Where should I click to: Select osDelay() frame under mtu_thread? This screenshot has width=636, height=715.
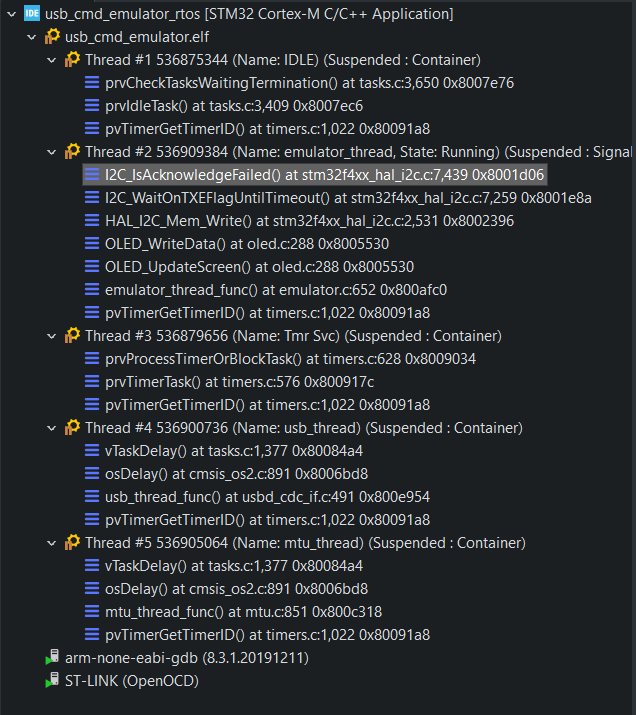click(236, 589)
